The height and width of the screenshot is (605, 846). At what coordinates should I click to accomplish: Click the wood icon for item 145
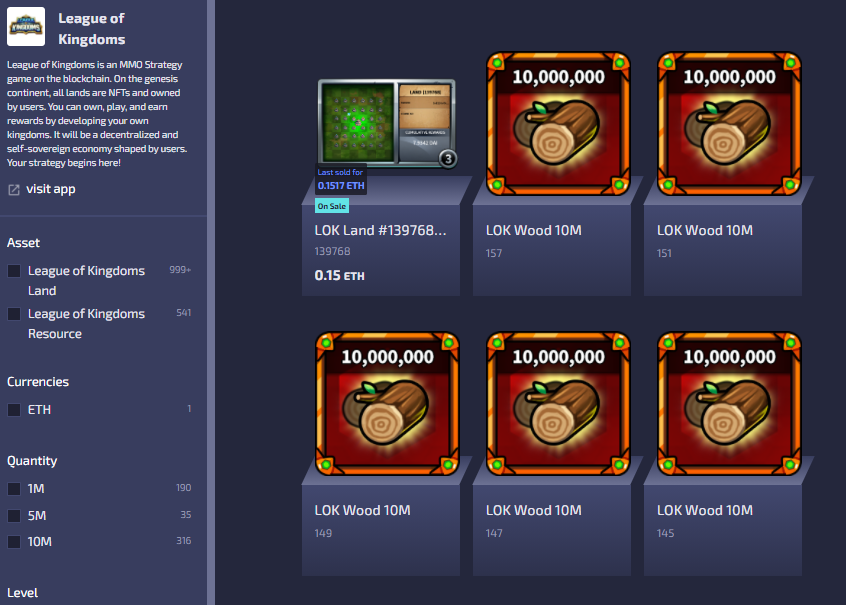click(729, 404)
